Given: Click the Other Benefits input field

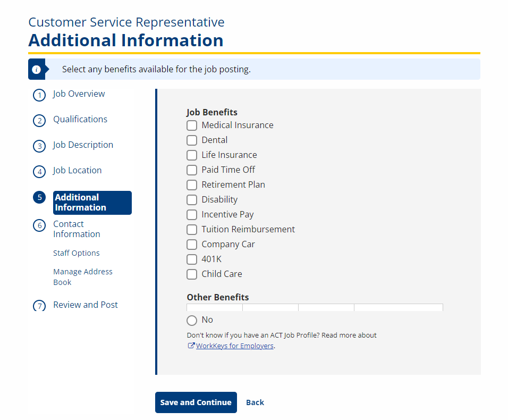Looking at the screenshot, I should [x=315, y=307].
